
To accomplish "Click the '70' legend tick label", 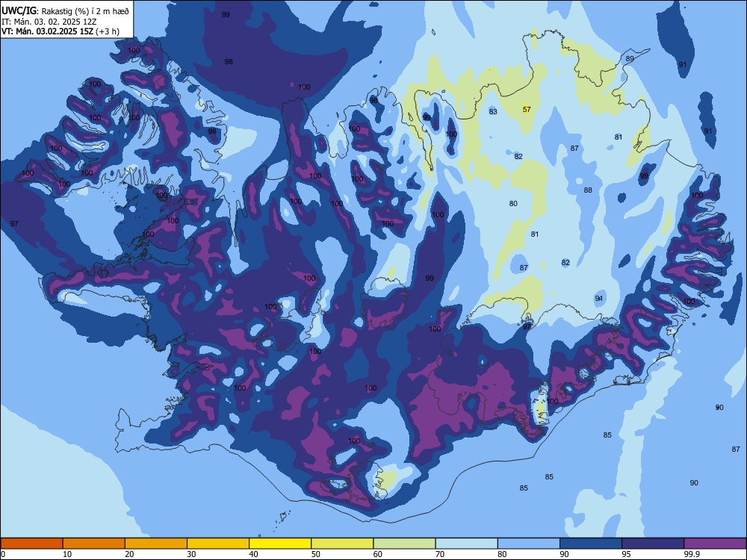I will coord(440,554).
